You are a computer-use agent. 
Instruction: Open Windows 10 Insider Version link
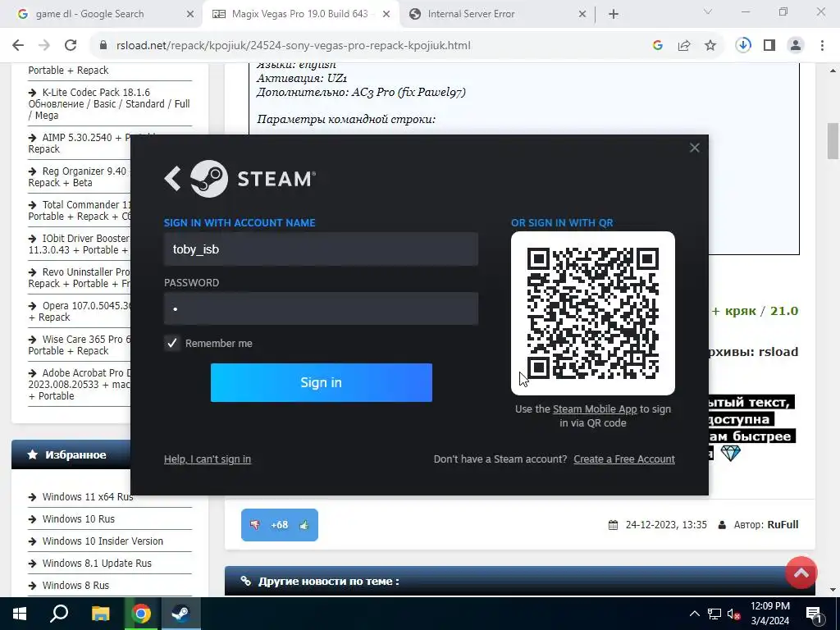(103, 541)
